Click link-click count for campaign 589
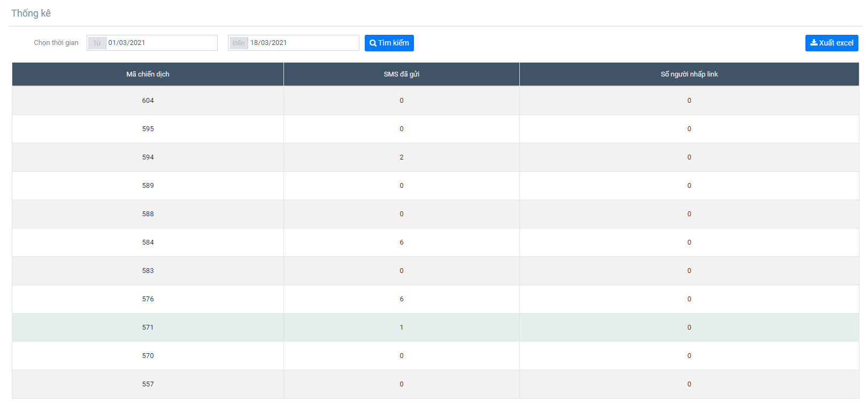 point(689,186)
